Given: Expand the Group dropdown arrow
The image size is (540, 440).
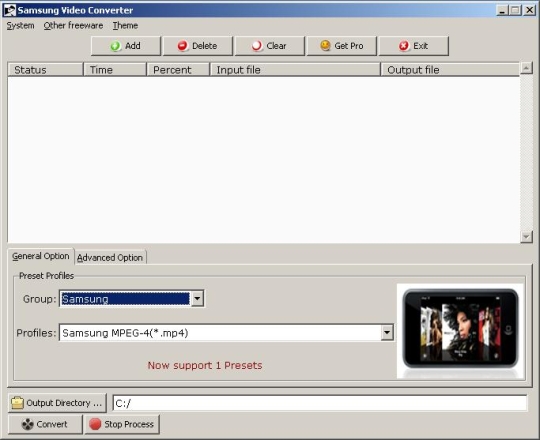Looking at the screenshot, I should [x=197, y=298].
